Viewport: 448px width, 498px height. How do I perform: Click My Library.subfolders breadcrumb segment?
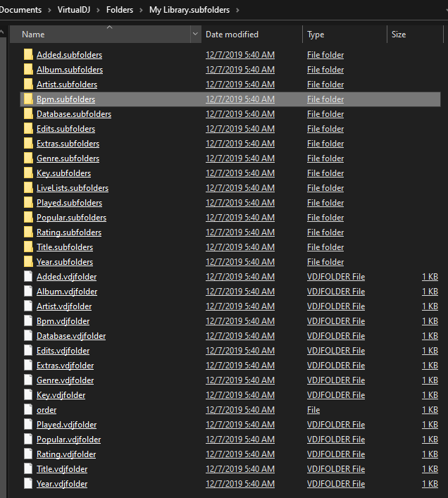point(189,10)
